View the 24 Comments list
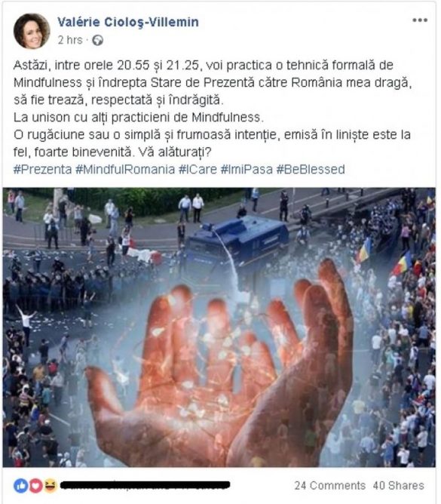Image resolution: width=441 pixels, height=504 pixels. 330,485
